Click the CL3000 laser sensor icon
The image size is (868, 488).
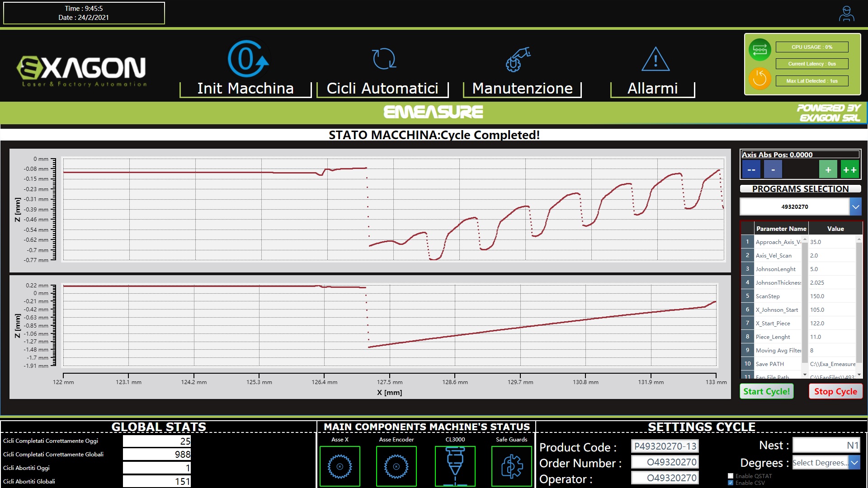(x=455, y=466)
